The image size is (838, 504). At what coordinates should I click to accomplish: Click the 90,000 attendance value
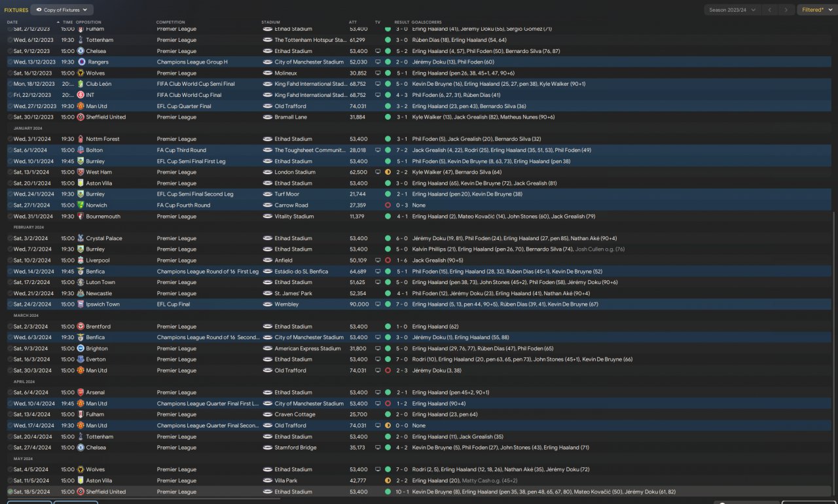click(x=359, y=304)
